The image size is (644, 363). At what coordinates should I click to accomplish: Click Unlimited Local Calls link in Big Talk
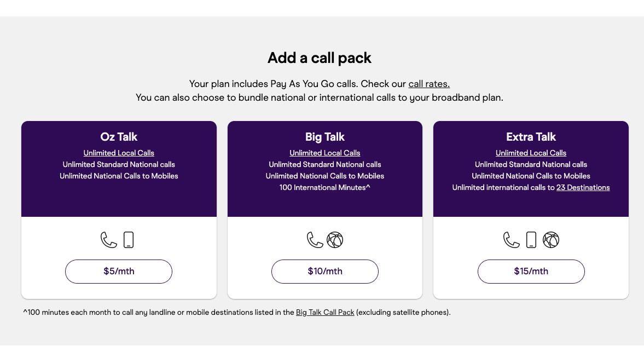click(x=324, y=153)
